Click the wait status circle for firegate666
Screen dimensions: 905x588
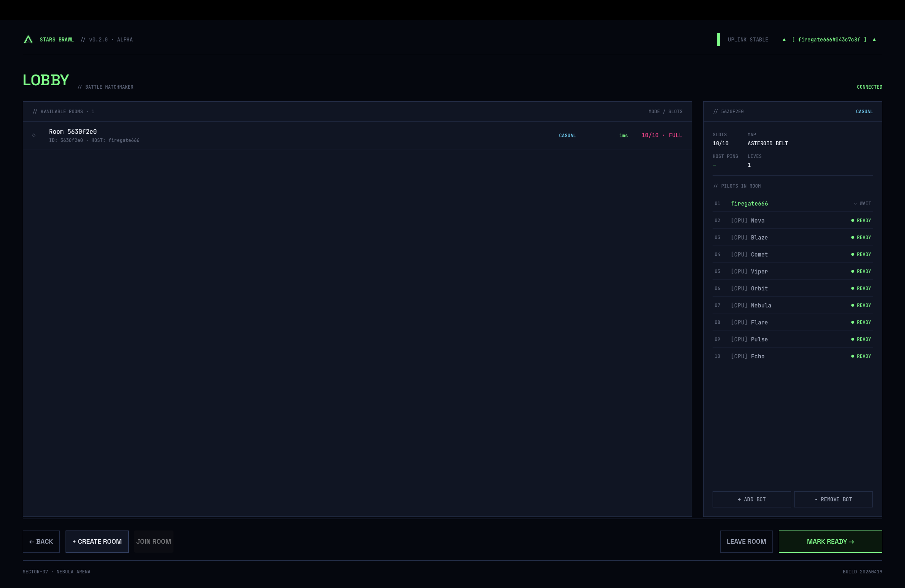pos(855,204)
